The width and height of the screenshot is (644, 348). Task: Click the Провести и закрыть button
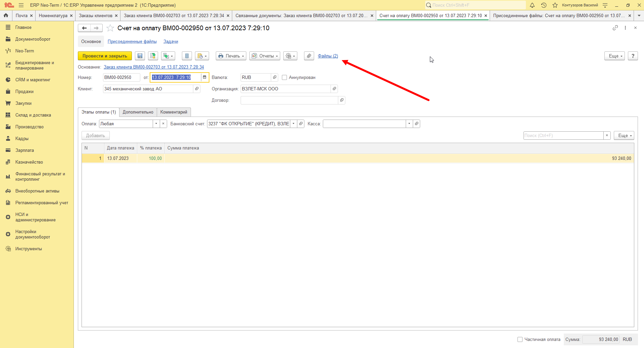[105, 56]
